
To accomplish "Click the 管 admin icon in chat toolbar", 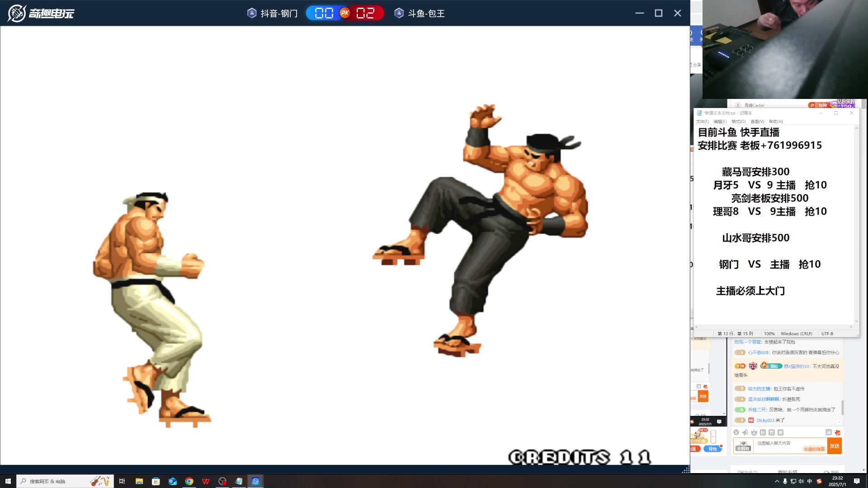I will point(772,432).
